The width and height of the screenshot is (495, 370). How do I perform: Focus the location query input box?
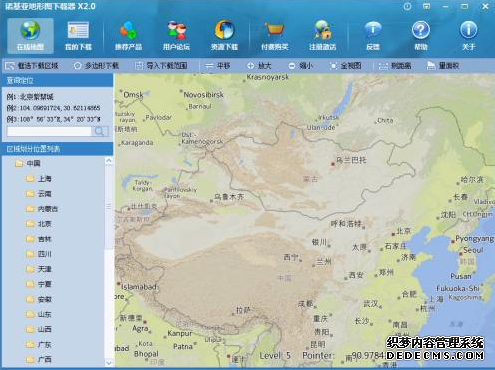[49, 131]
